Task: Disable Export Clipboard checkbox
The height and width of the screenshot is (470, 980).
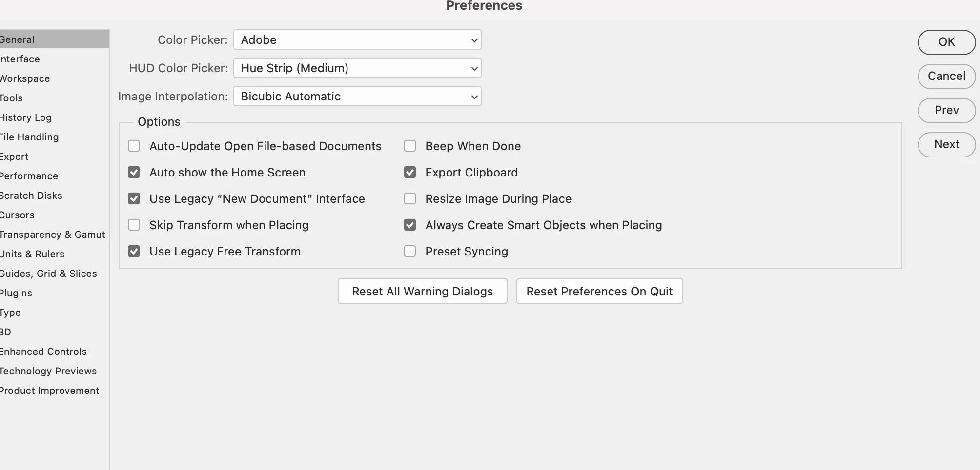Action: coord(410,173)
